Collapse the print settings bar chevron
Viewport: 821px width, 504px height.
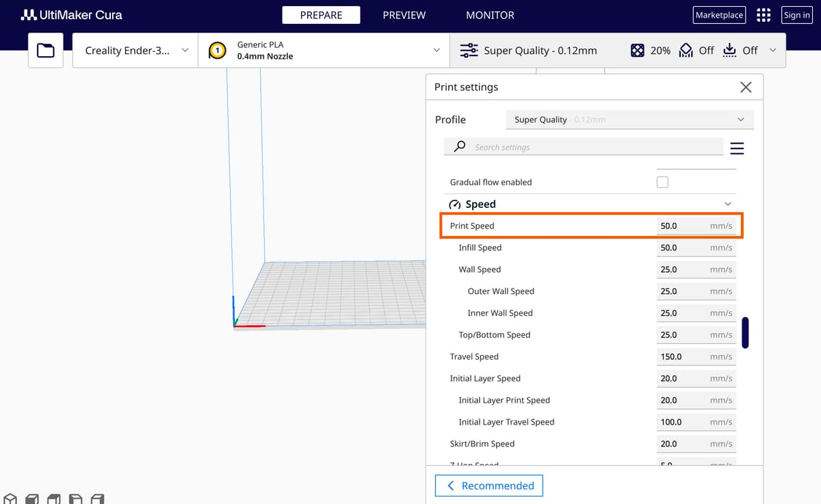click(773, 50)
